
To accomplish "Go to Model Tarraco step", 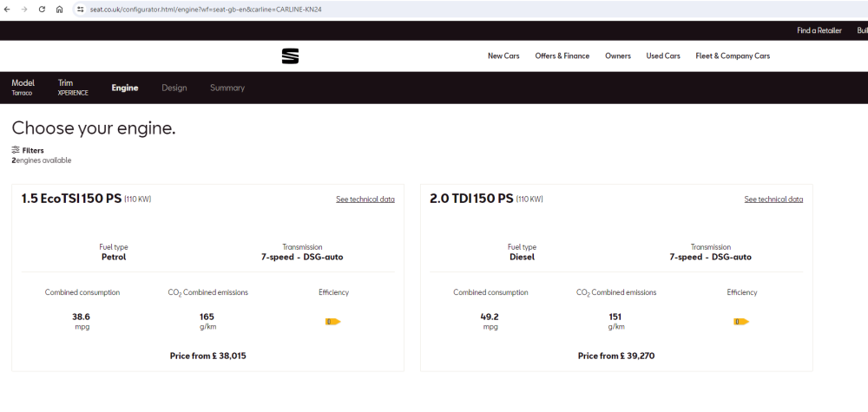I will click(23, 88).
